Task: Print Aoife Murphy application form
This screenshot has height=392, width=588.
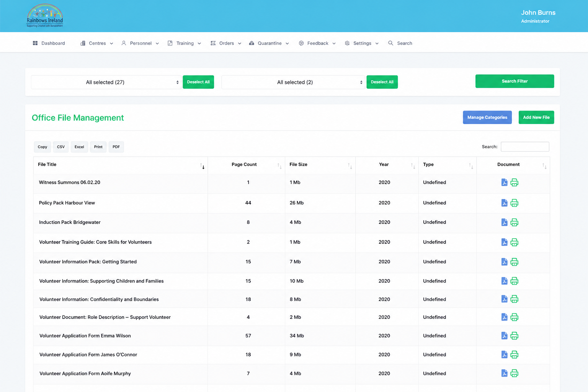Action: [514, 373]
